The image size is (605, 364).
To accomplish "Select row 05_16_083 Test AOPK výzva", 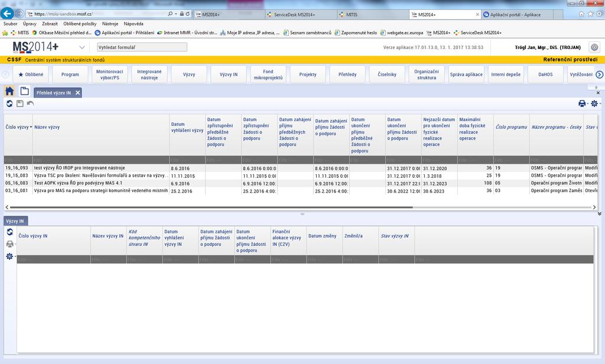I will [301, 183].
